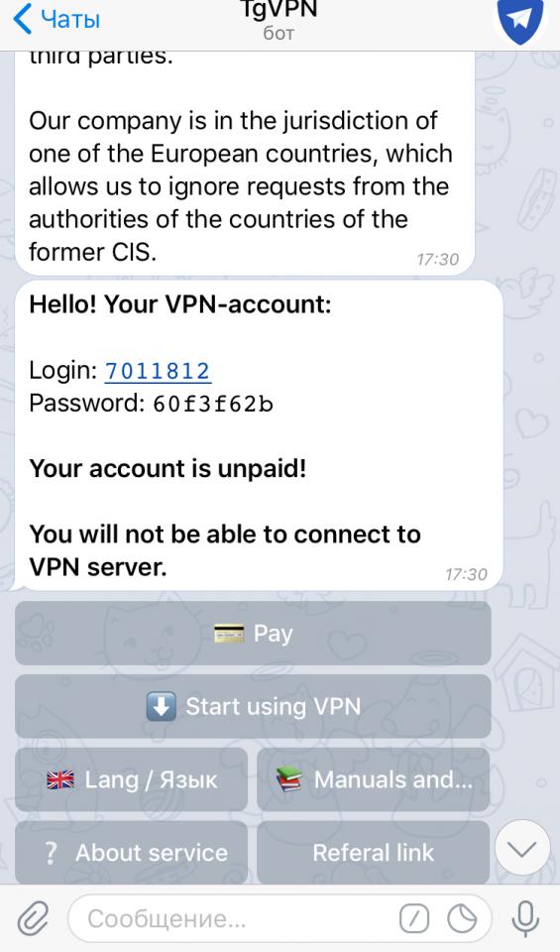The height and width of the screenshot is (952, 560).
Task: Tap the European jurisdiction message bubble
Action: click(x=244, y=164)
